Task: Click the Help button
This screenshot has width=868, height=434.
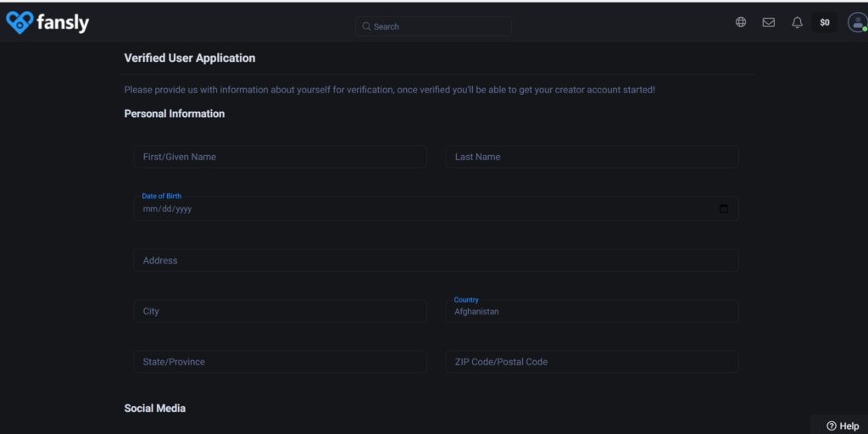Action: click(x=842, y=426)
